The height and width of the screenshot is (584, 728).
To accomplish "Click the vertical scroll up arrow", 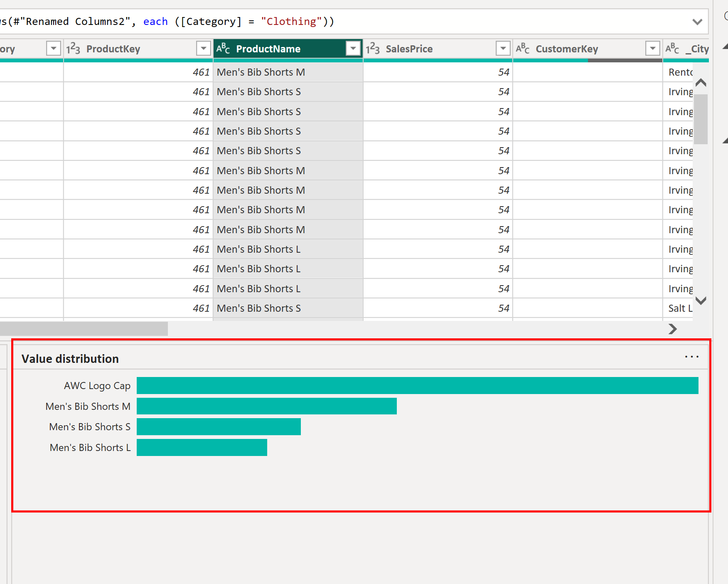I will 701,82.
